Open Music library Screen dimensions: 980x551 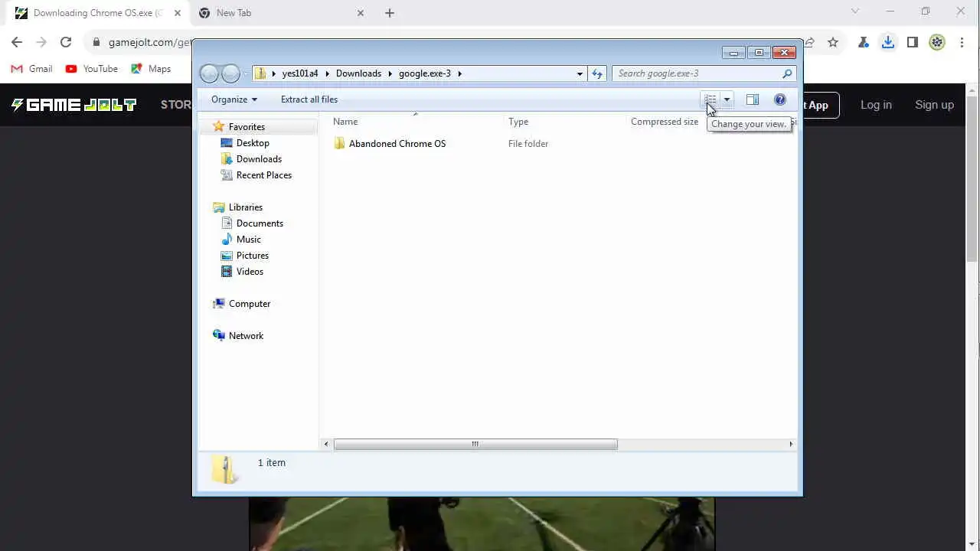[x=249, y=240]
